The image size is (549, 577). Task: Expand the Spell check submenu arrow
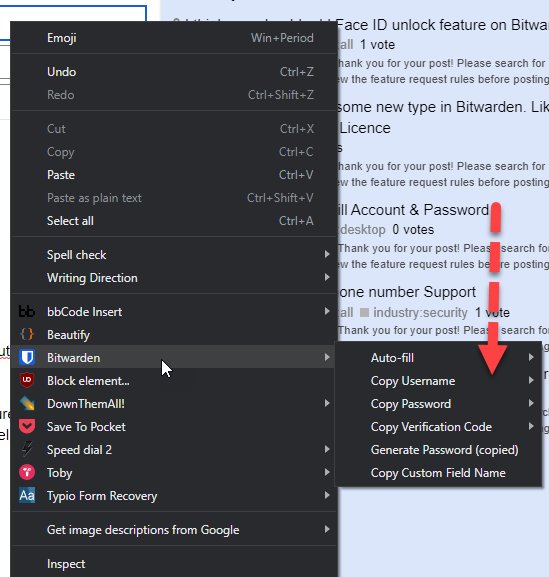327,254
